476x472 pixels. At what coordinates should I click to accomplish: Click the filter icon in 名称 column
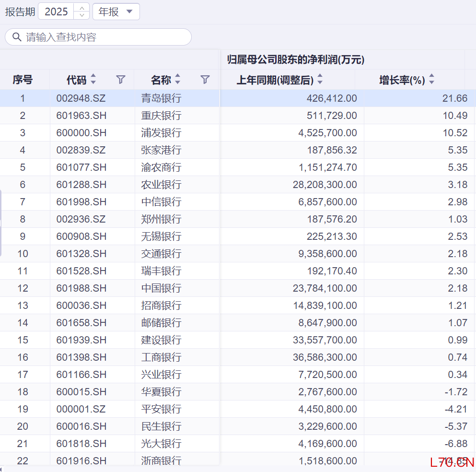[x=205, y=80]
